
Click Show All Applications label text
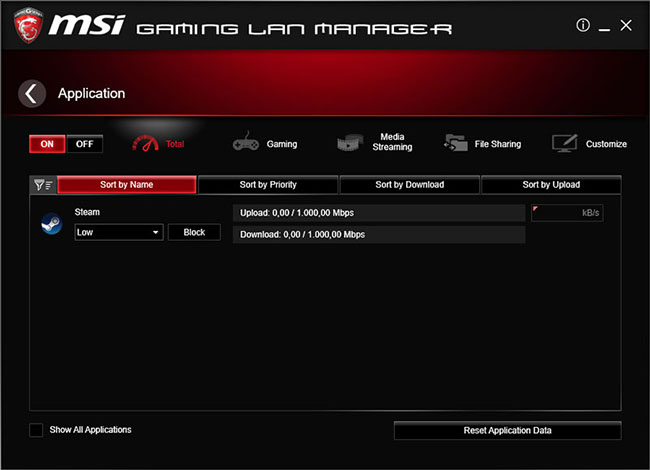click(x=90, y=430)
